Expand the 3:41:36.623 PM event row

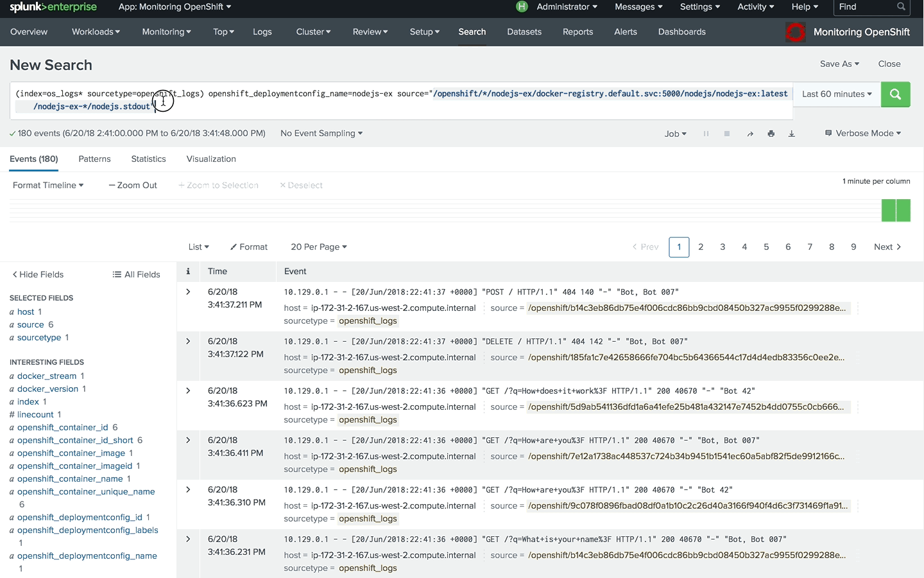[188, 390]
